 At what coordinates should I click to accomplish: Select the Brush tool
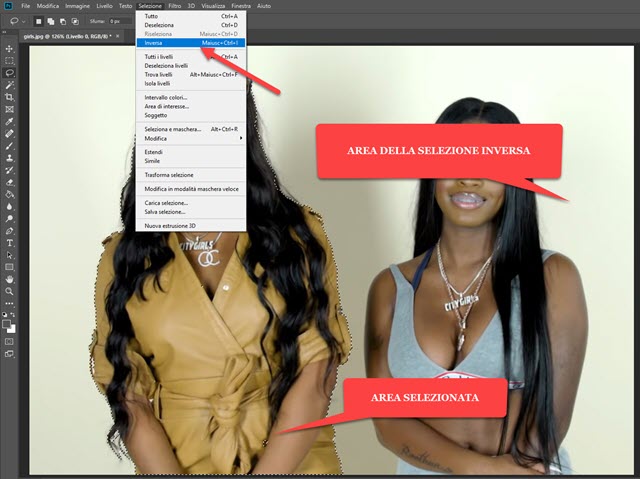9,146
